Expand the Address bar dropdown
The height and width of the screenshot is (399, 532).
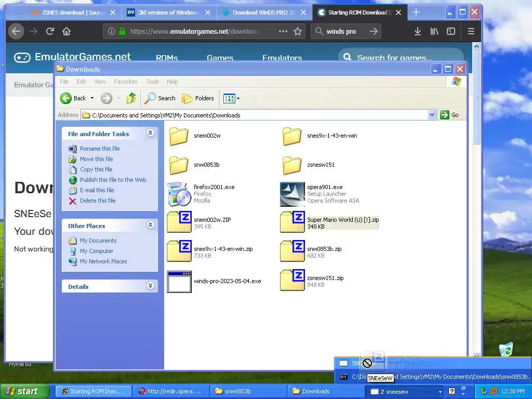pyautogui.click(x=432, y=115)
